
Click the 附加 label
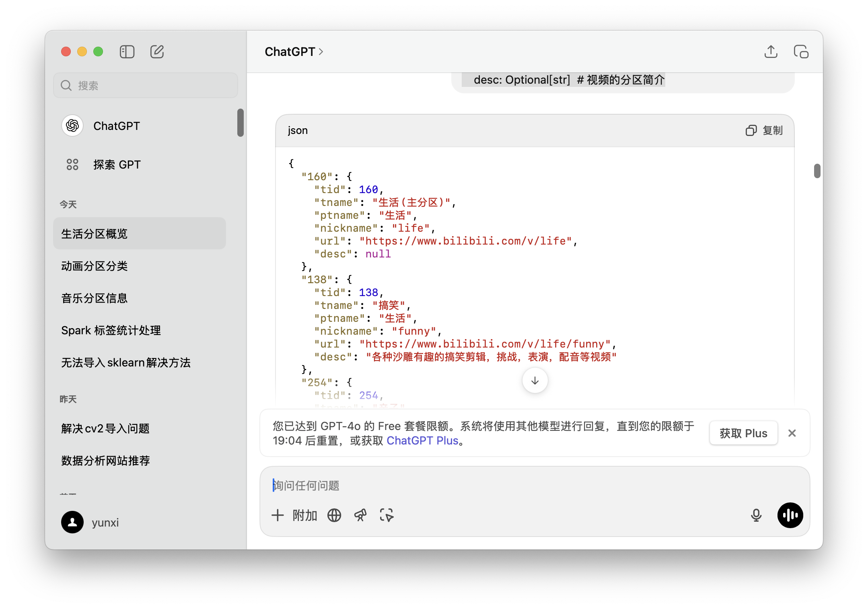tap(305, 515)
